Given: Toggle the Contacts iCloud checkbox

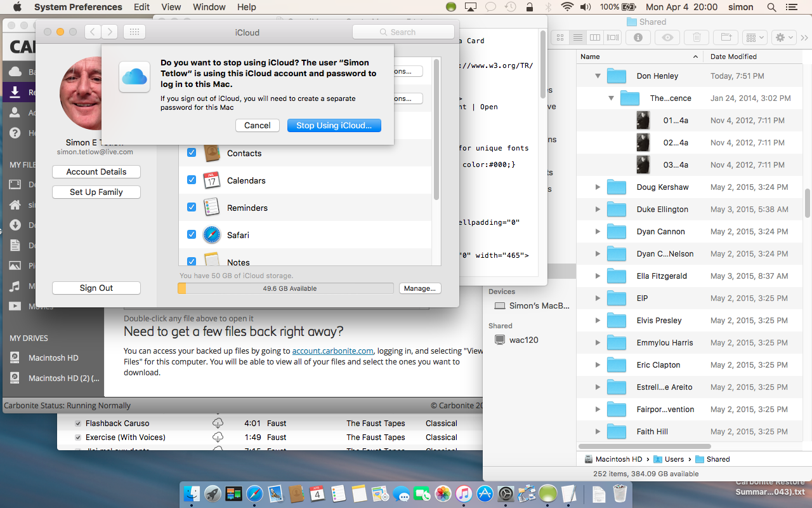Looking at the screenshot, I should (192, 153).
